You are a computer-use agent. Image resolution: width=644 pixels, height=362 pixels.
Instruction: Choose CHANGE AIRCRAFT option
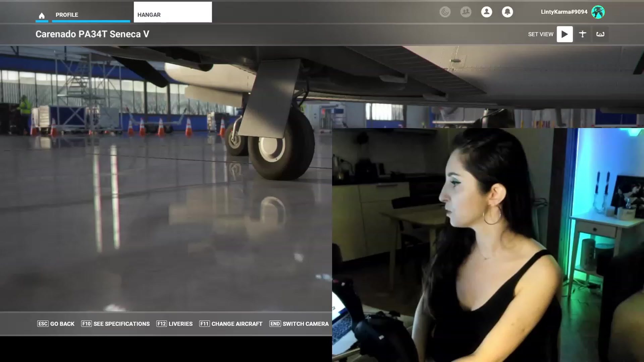[231, 324]
